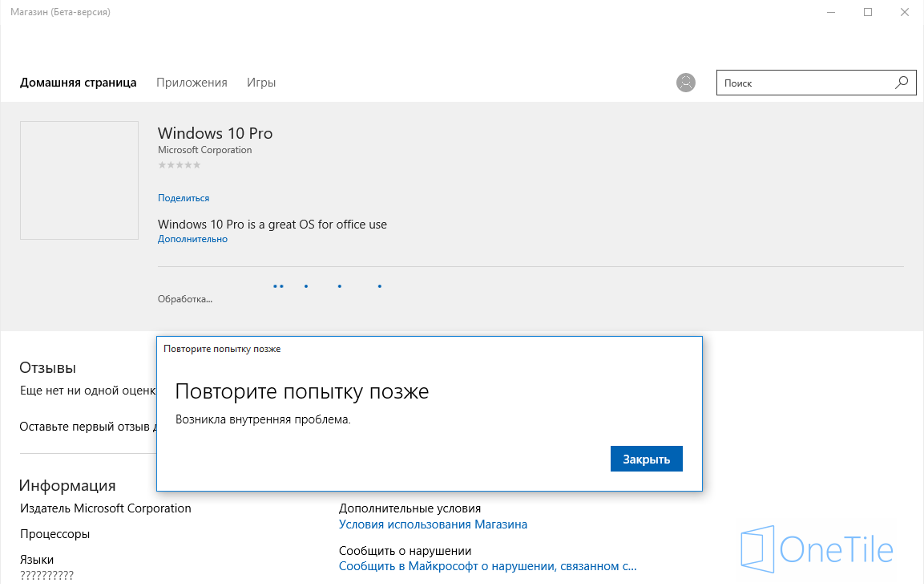Maximize the Магазин window
This screenshot has height=587, width=924.
coord(867,12)
